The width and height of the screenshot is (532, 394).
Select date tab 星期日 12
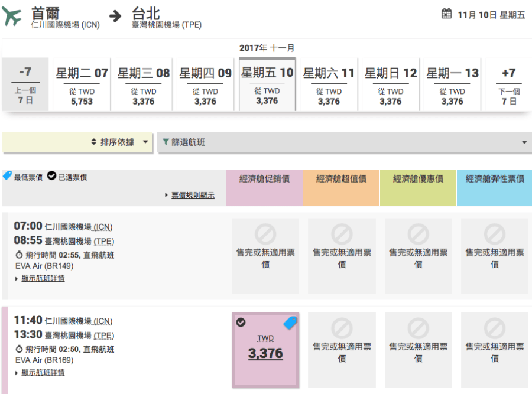coord(391,84)
